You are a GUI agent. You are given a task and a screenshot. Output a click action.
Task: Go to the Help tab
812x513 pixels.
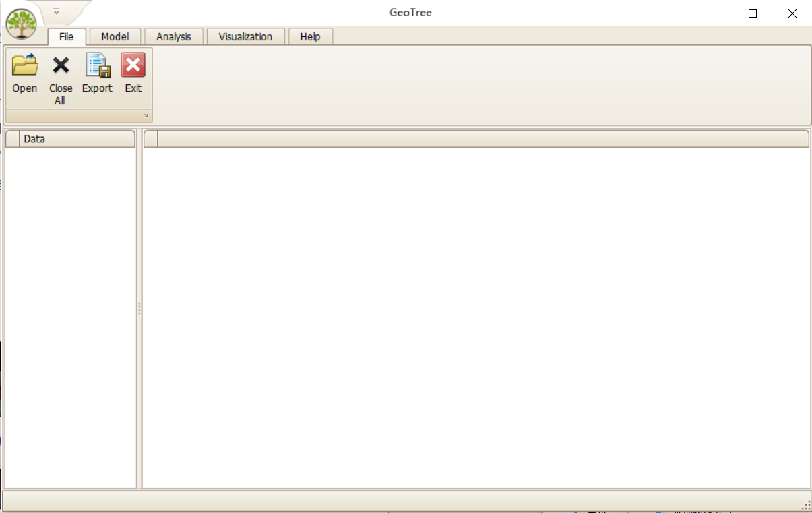[x=310, y=37]
